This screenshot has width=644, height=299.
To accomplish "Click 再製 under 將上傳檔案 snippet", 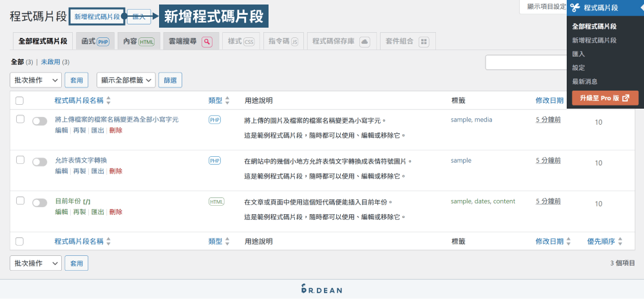I will pyautogui.click(x=80, y=130).
